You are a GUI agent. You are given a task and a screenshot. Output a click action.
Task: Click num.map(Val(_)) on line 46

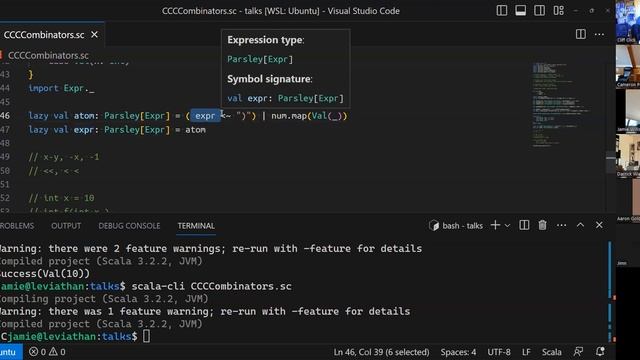click(309, 116)
